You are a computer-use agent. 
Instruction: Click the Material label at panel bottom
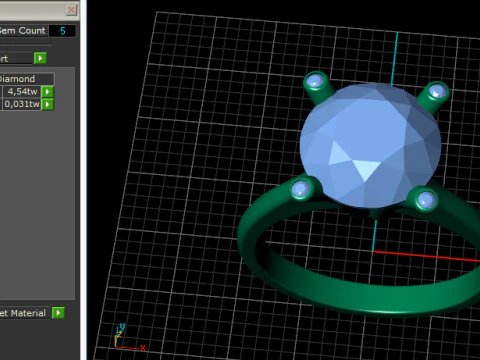(x=23, y=313)
